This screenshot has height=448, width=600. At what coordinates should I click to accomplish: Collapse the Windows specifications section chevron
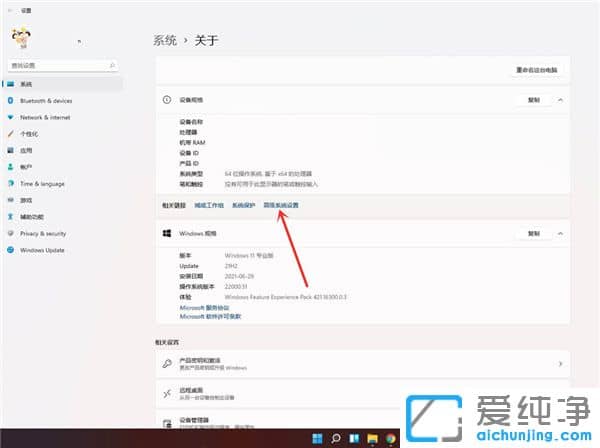click(x=560, y=233)
